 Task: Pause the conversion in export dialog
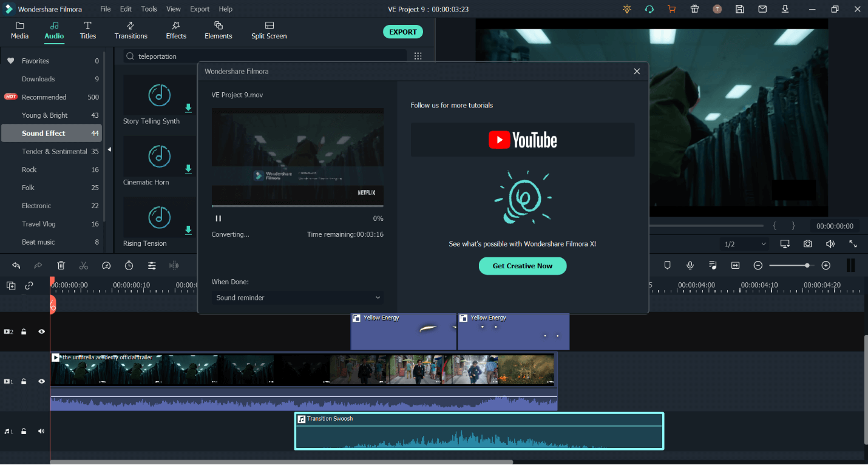[218, 219]
